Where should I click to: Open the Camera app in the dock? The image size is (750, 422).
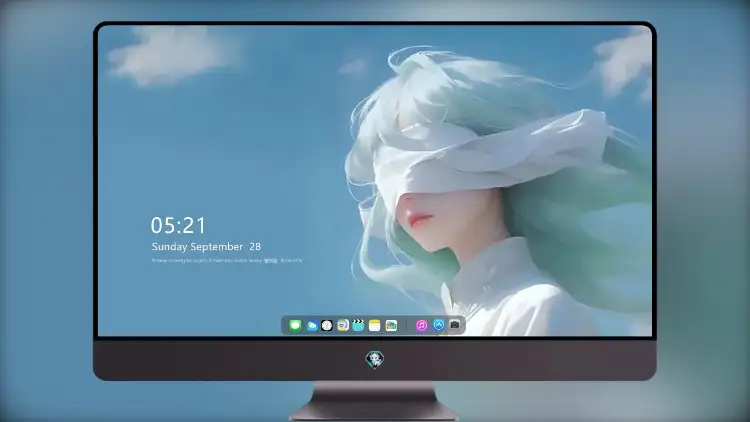point(455,325)
